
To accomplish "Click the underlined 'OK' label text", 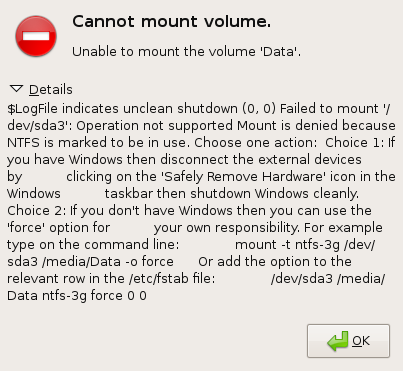I will [361, 341].
